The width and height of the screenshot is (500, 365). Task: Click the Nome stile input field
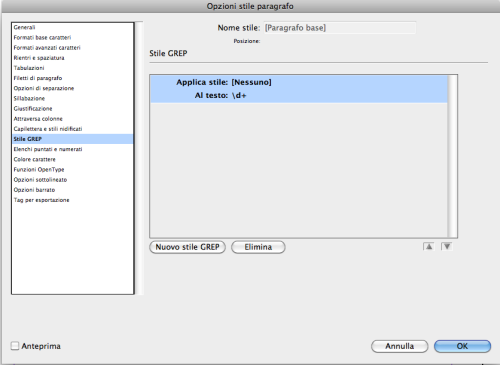coord(340,28)
